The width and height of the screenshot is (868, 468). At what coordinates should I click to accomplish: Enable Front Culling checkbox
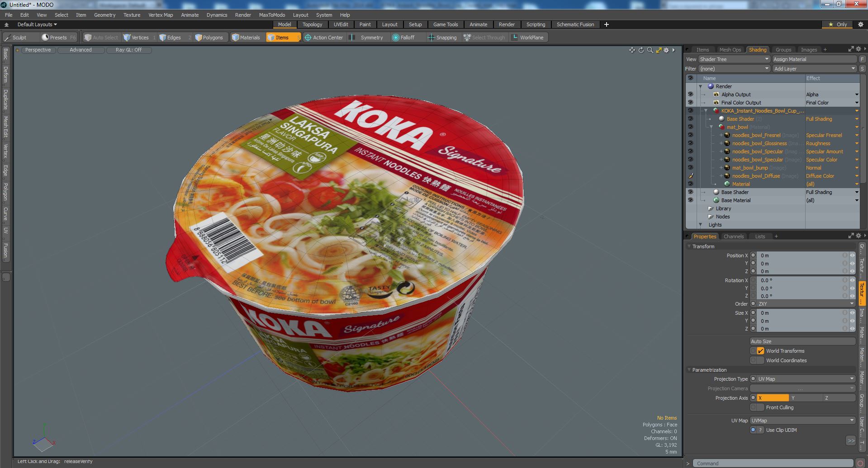click(760, 407)
